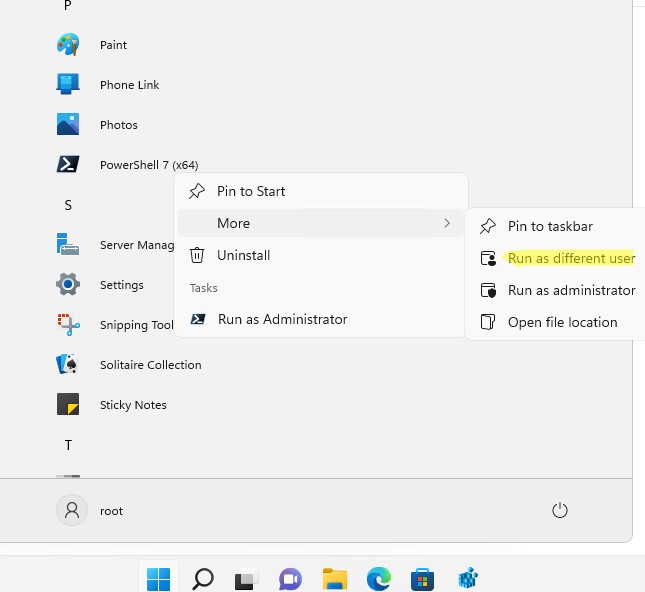Viewport: 645px width, 592px height.
Task: Click the root account name
Action: click(x=111, y=511)
